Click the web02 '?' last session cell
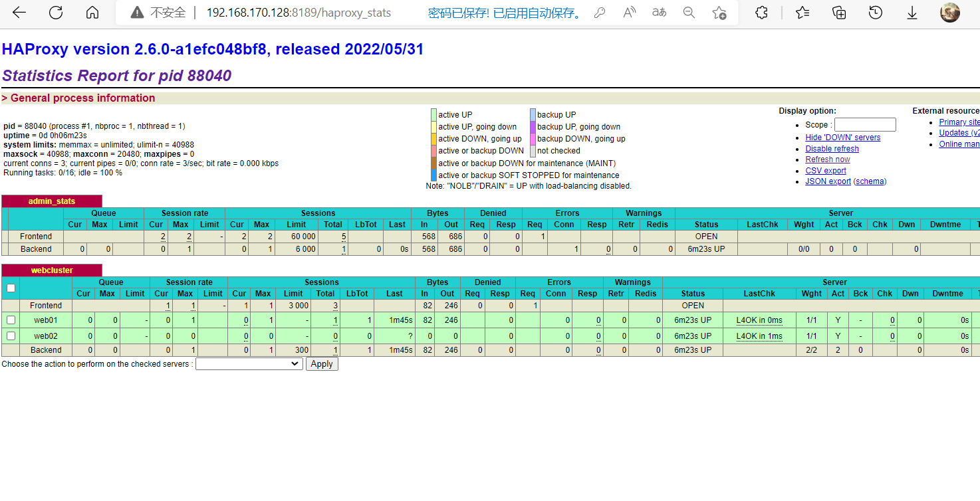Screen dimensions: 980x501 (394, 336)
